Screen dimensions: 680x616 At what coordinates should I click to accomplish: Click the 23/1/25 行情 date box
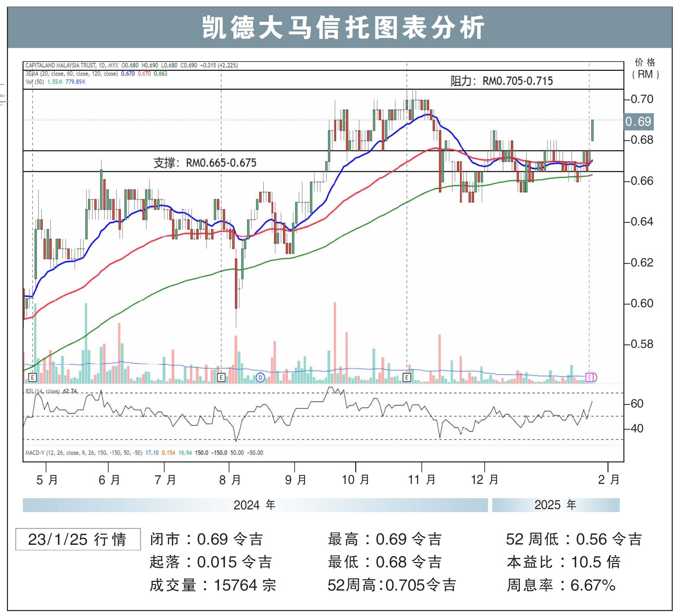[x=78, y=539]
